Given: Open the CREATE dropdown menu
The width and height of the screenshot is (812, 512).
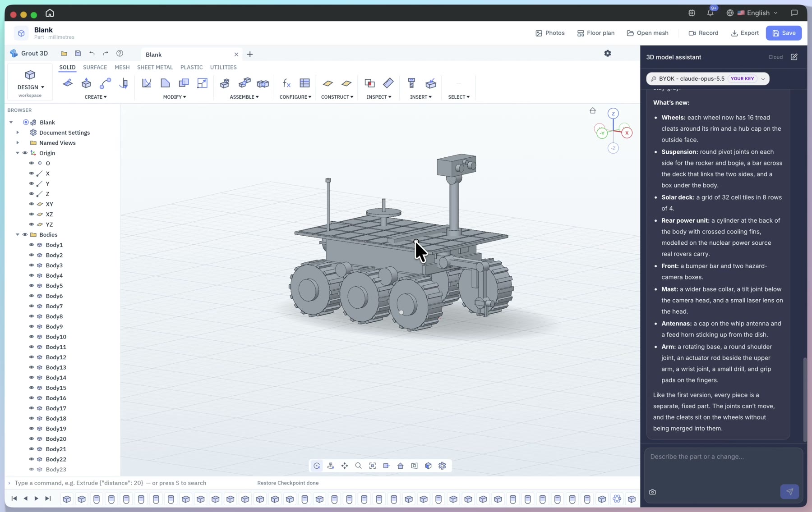Looking at the screenshot, I should pos(96,97).
